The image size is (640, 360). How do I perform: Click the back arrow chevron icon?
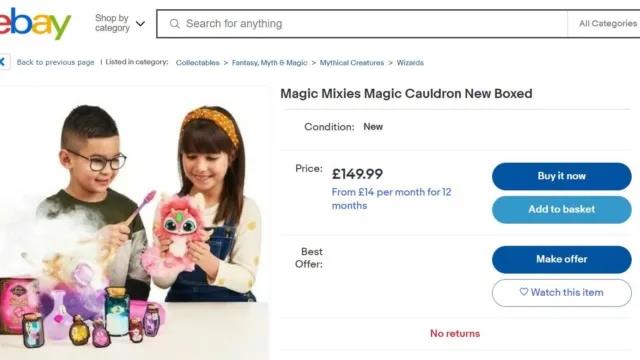click(x=3, y=62)
